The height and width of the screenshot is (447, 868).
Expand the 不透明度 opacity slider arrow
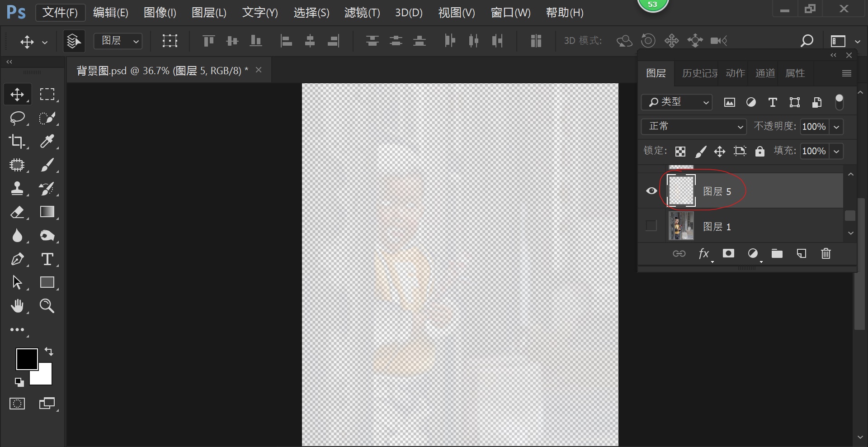click(x=837, y=127)
